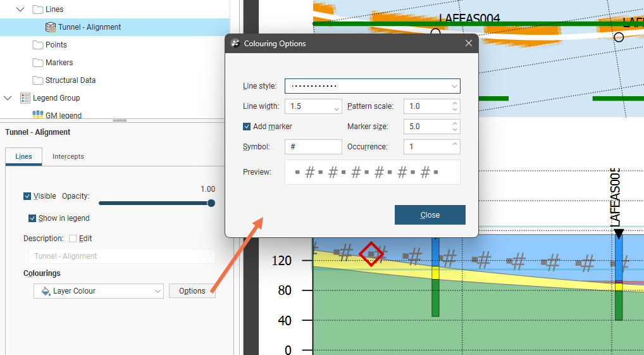Open the Line style dropdown
Screen dimensions: 644x355
pos(373,86)
